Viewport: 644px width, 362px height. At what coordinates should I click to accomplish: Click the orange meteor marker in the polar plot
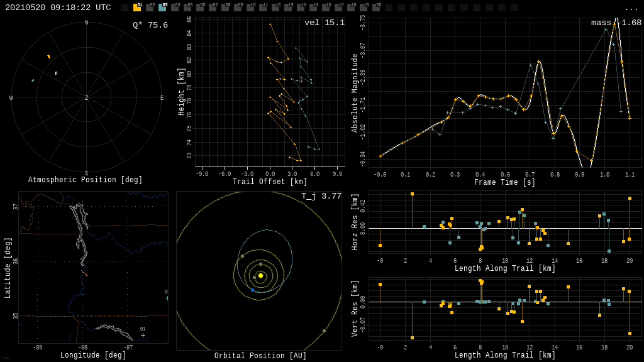tap(48, 57)
